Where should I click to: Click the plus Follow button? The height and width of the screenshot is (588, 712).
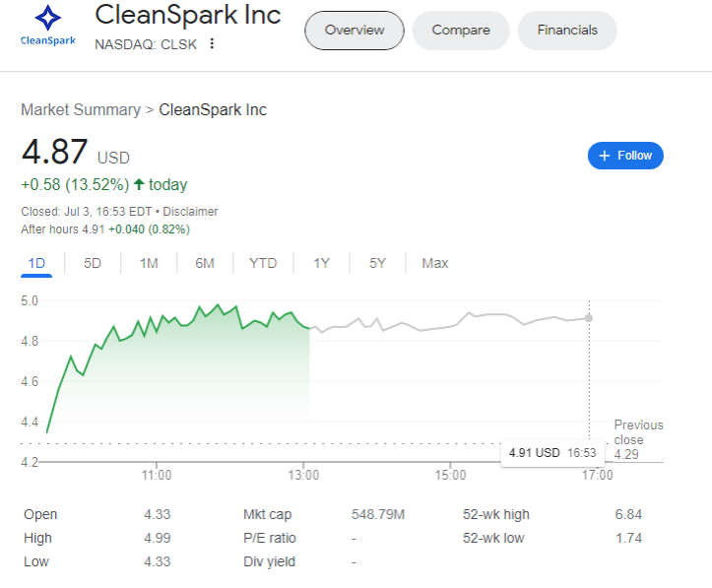point(625,156)
